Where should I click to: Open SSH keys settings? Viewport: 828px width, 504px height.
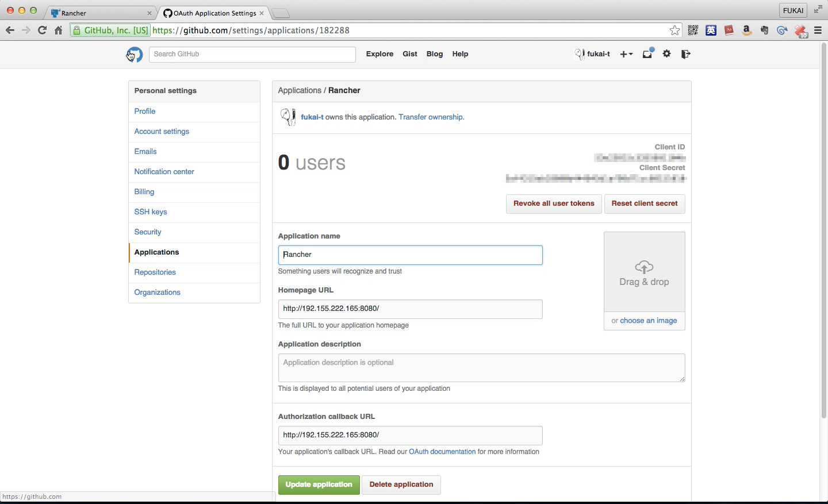point(194,212)
